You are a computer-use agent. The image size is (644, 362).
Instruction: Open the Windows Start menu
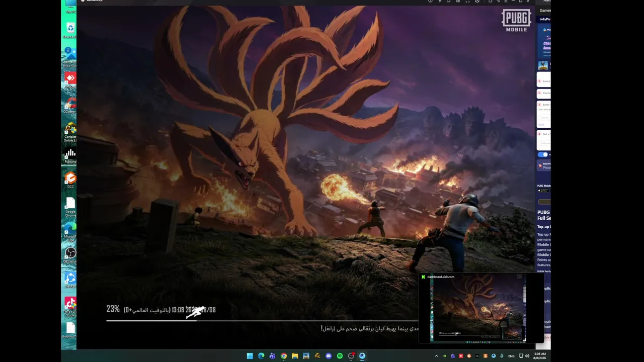(x=250, y=356)
